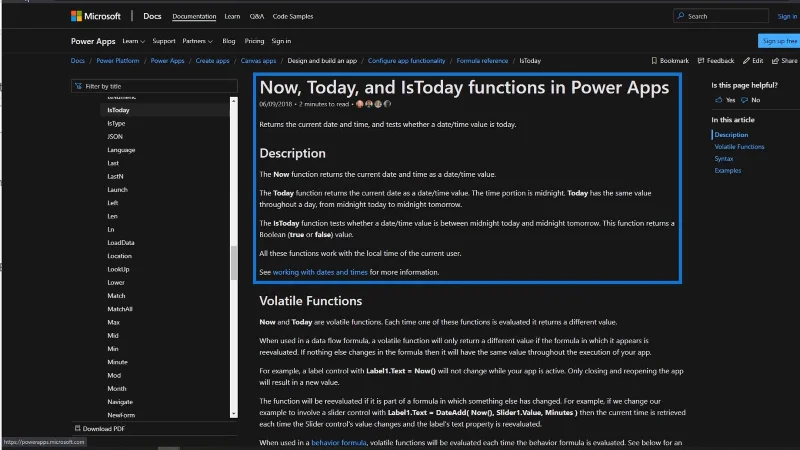The width and height of the screenshot is (800, 450).
Task: Open the Code Samples menu item
Action: [x=293, y=16]
